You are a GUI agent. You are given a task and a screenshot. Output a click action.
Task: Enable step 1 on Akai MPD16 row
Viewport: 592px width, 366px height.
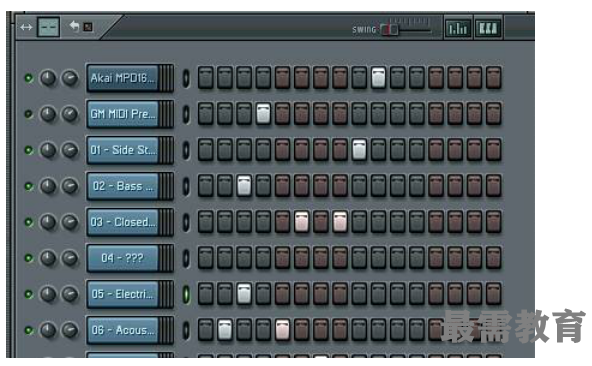tap(205, 78)
